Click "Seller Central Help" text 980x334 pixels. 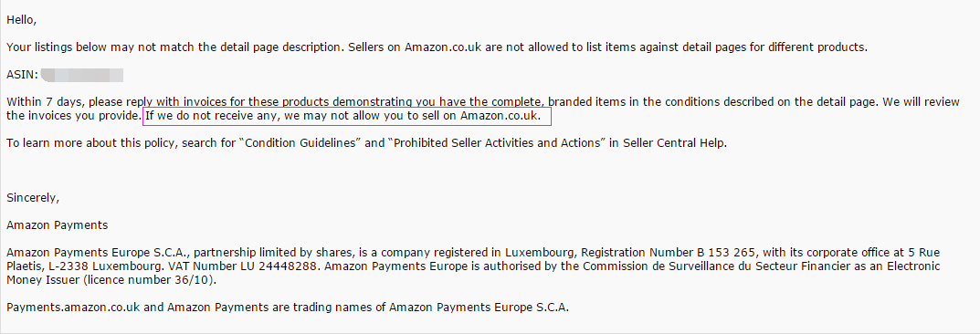(x=673, y=143)
